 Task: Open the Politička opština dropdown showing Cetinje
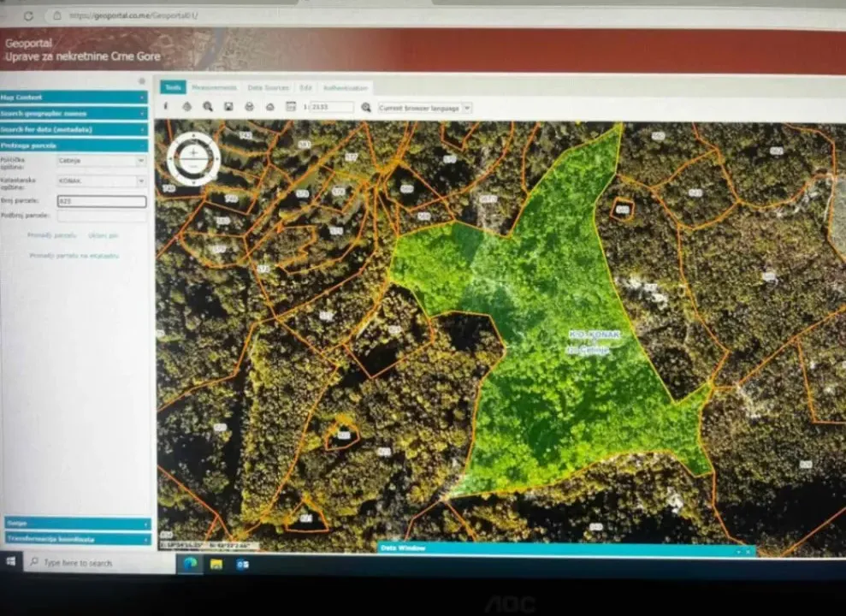(x=101, y=161)
